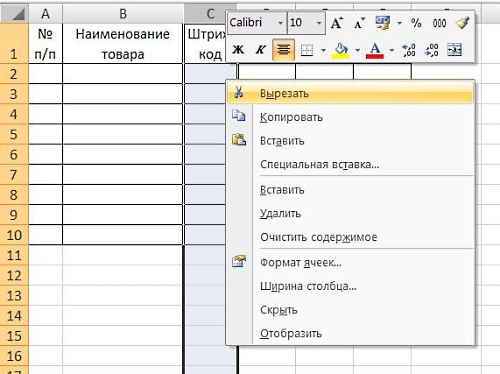This screenshot has width=500, height=374.
Task: Choose Копировать from the context menu
Action: click(291, 117)
